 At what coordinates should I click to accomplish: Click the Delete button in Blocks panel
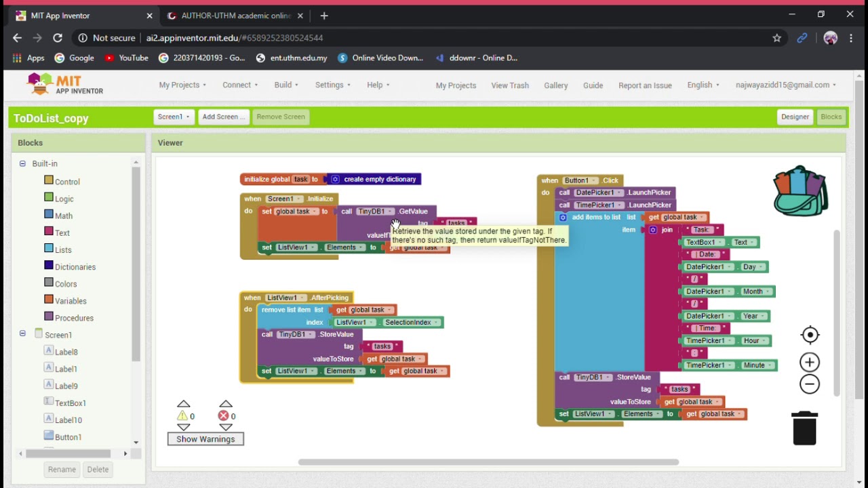coord(98,469)
